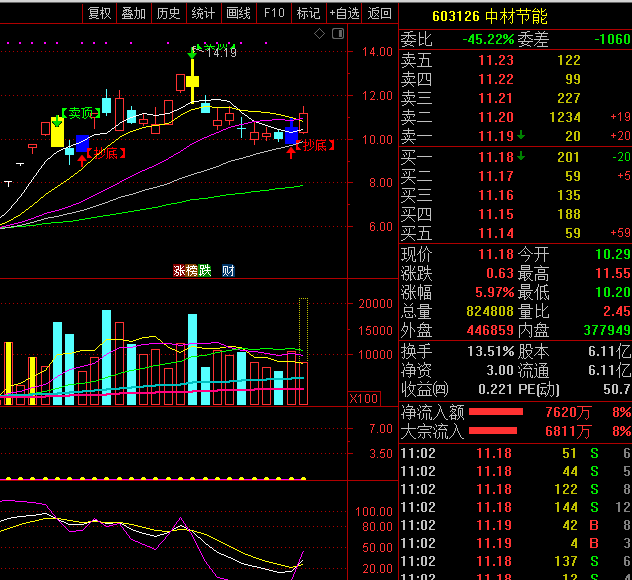The height and width of the screenshot is (580, 632).
Task: Select the 卖三 11.21 order row
Action: click(516, 98)
